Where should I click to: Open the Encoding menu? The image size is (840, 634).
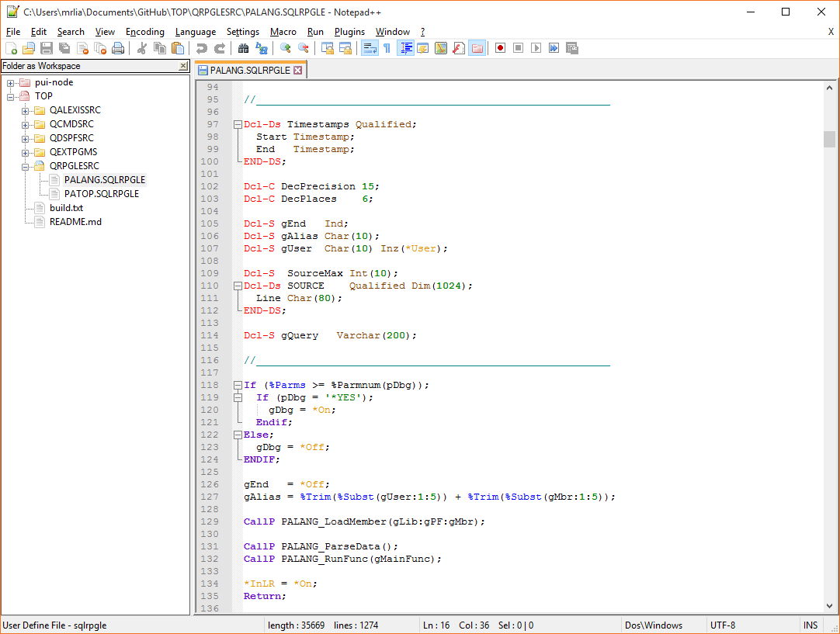[x=144, y=32]
